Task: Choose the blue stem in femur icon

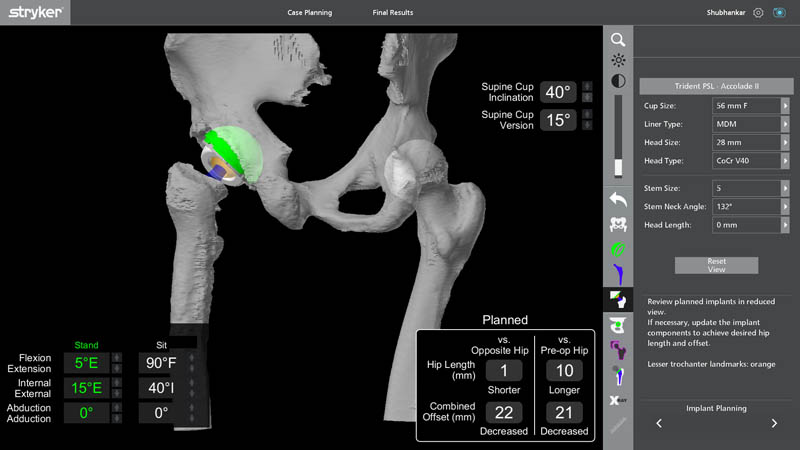Action: coord(618,376)
